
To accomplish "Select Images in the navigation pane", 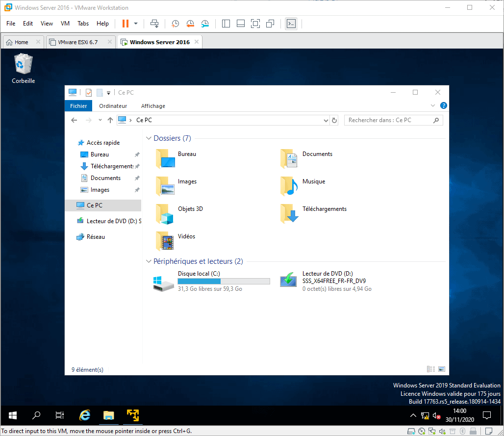I will [x=100, y=190].
